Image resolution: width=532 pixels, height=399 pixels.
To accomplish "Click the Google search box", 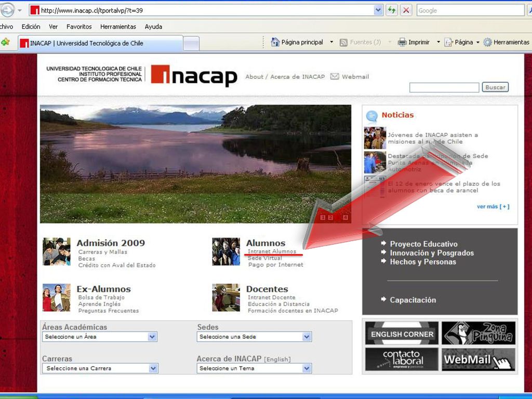I will [471, 10].
